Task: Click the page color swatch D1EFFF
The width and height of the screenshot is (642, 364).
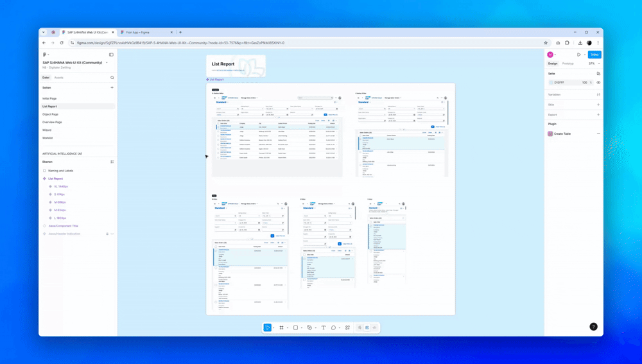Action: 551,83
